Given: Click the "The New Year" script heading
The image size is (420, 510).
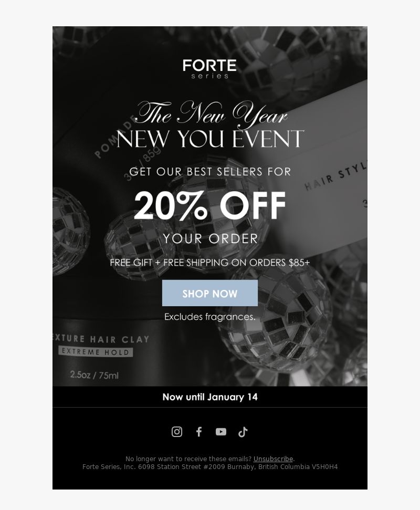Looking at the screenshot, I should point(211,114).
